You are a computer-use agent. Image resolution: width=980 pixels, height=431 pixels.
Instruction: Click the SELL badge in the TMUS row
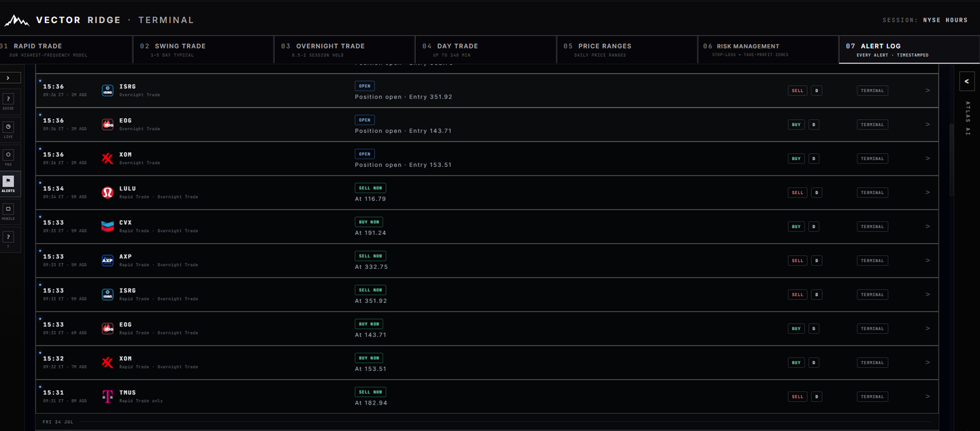798,397
